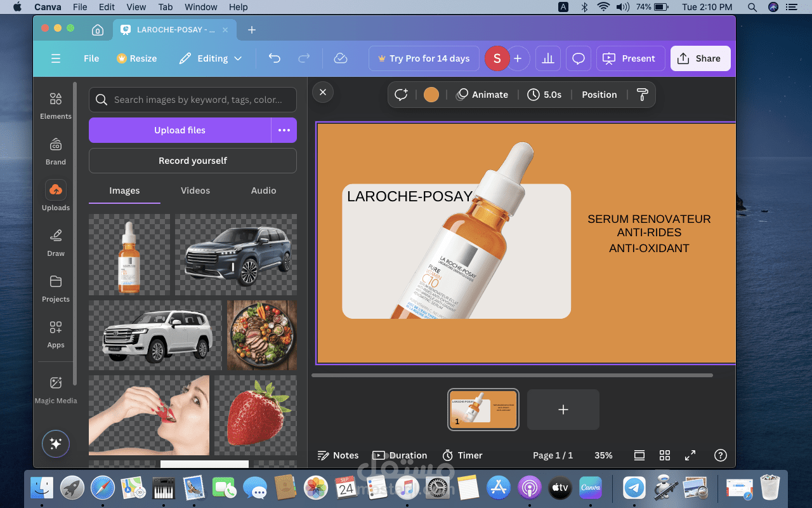Select the white SUV uploaded image
The height and width of the screenshot is (508, 812).
(x=155, y=335)
